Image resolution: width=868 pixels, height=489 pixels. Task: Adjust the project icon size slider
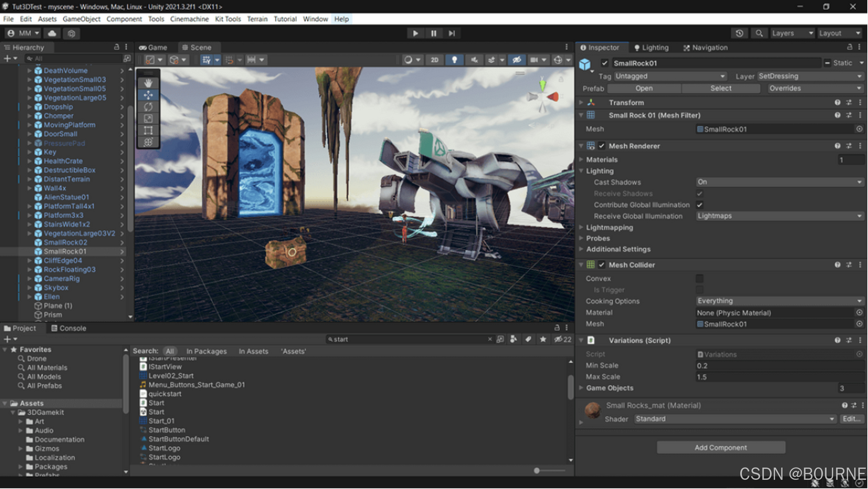[x=537, y=471]
